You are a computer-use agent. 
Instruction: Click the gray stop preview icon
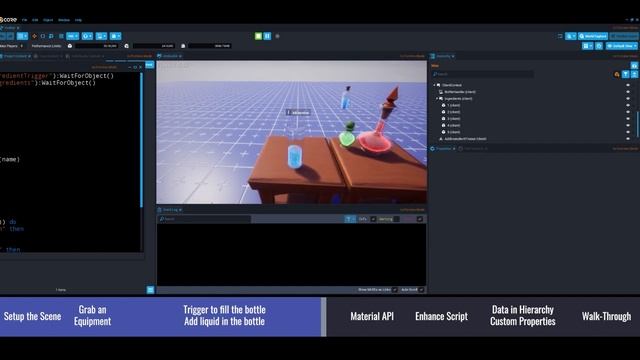(278, 36)
